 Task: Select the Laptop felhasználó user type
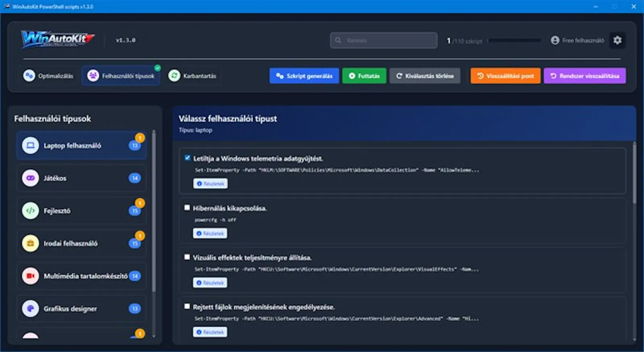point(82,145)
